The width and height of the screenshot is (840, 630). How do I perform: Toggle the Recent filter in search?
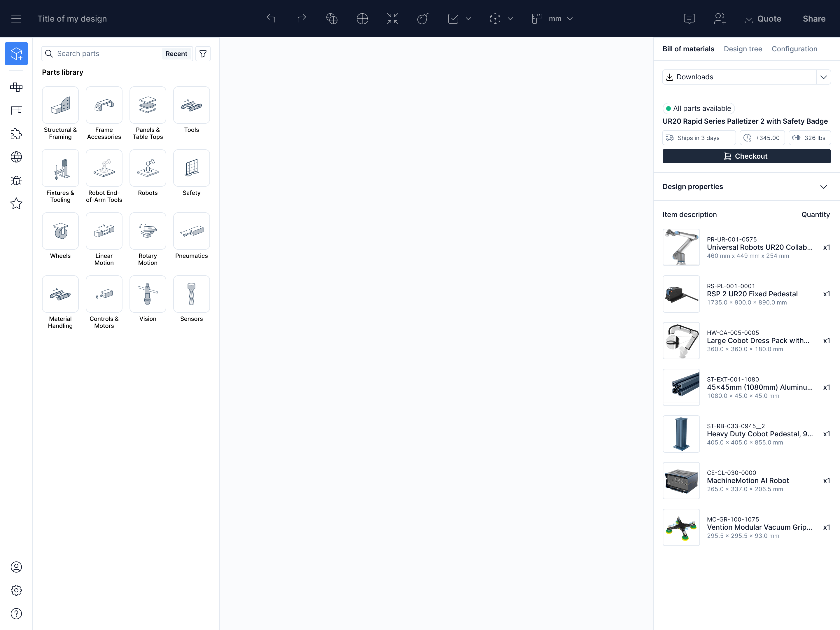tap(176, 54)
